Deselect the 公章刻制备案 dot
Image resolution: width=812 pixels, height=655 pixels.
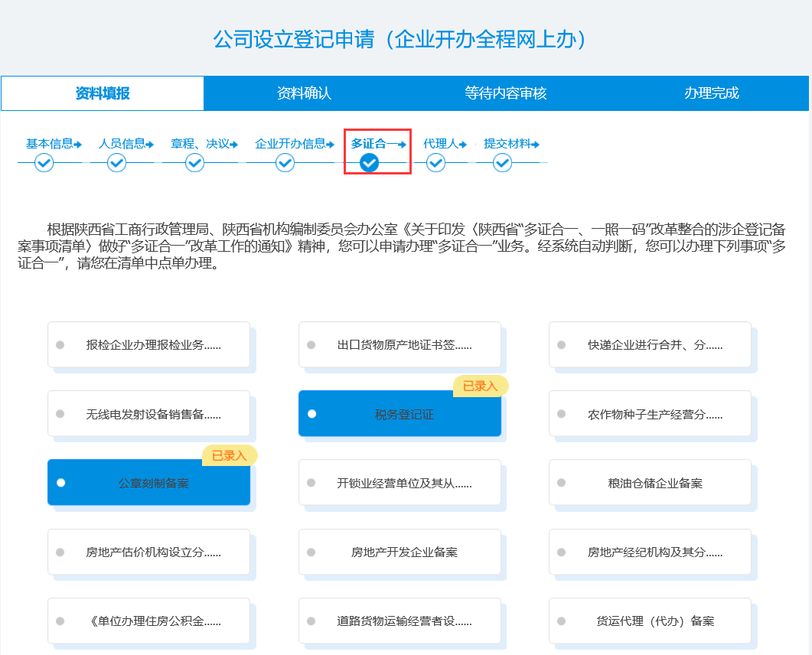pos(60,482)
